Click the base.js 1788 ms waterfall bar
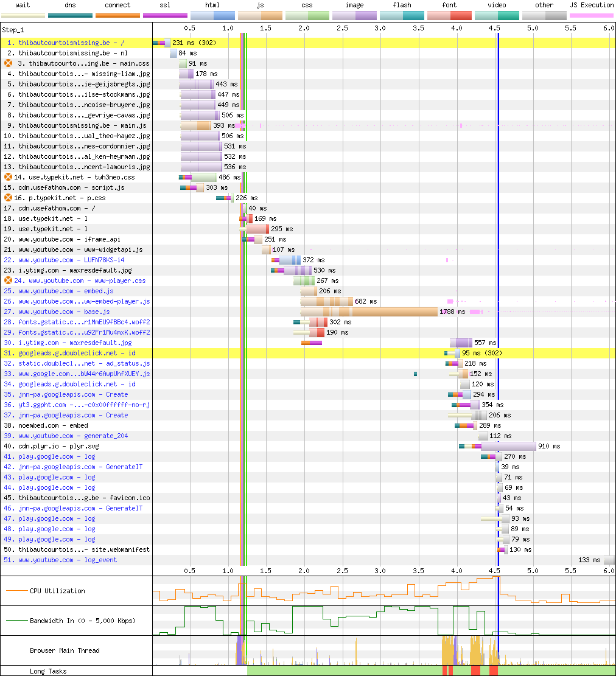Viewport: 616px width, 676px height. pos(369,312)
